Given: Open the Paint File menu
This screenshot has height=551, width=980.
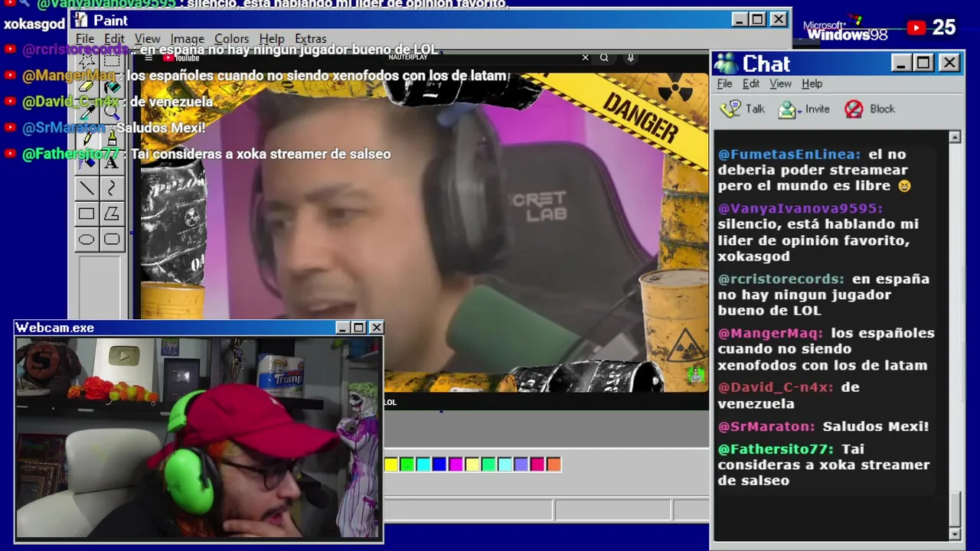Looking at the screenshot, I should pyautogui.click(x=85, y=38).
